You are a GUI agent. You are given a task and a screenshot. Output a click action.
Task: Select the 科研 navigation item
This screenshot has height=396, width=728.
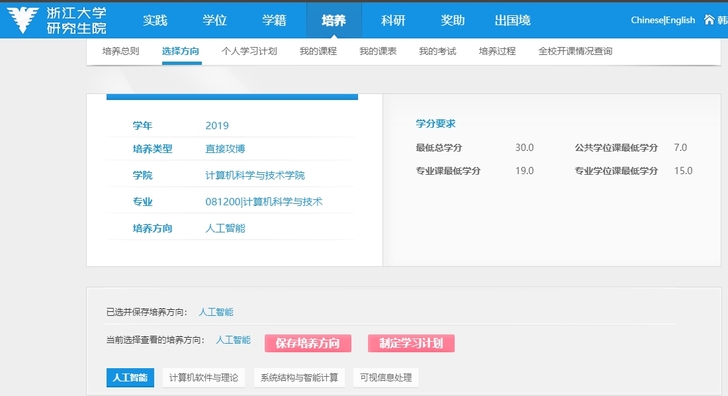coord(393,20)
